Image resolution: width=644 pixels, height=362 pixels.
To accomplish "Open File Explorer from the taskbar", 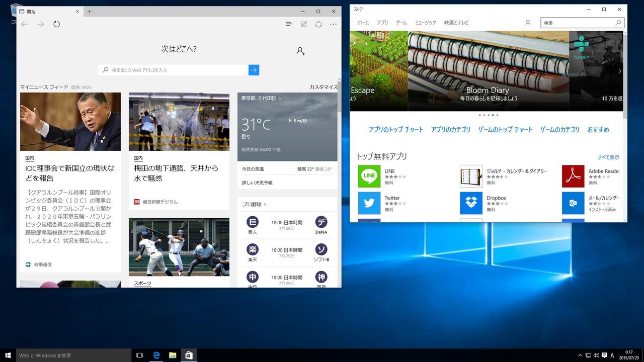I will coord(173,355).
